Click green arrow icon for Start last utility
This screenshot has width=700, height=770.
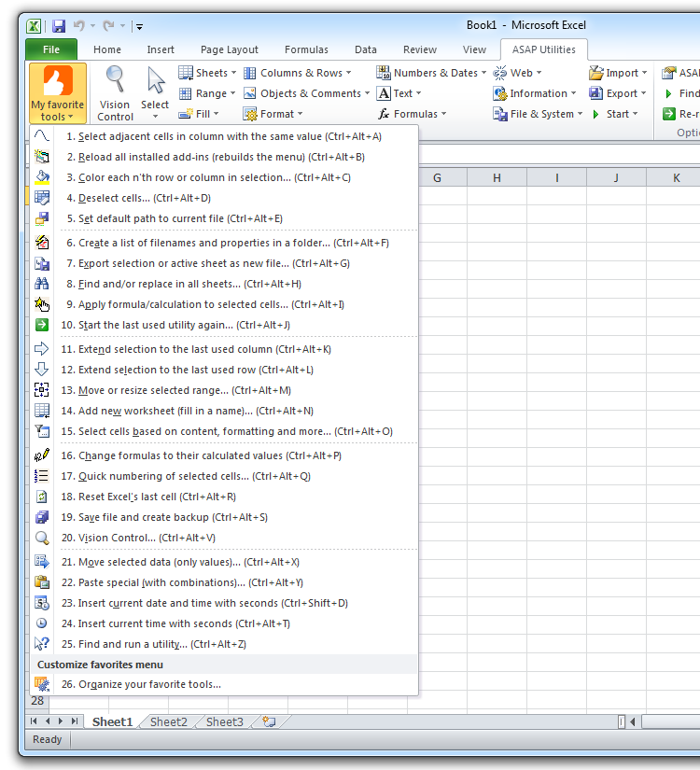point(42,325)
